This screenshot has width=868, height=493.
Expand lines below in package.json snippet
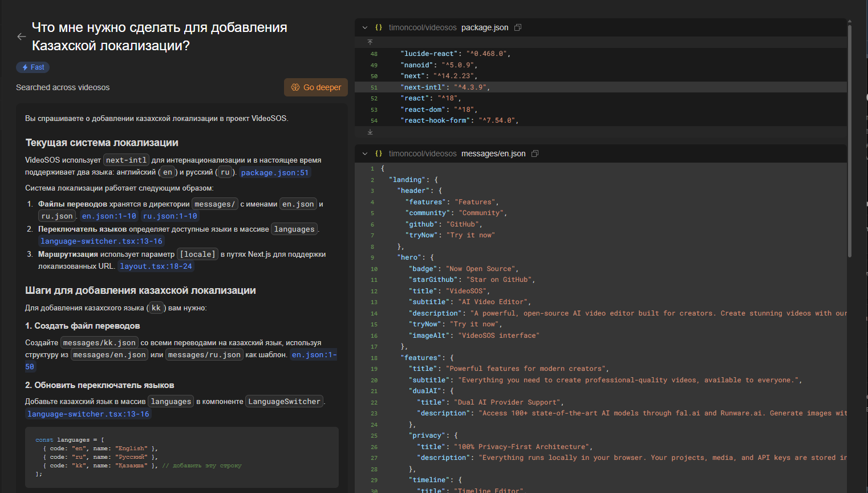point(370,132)
